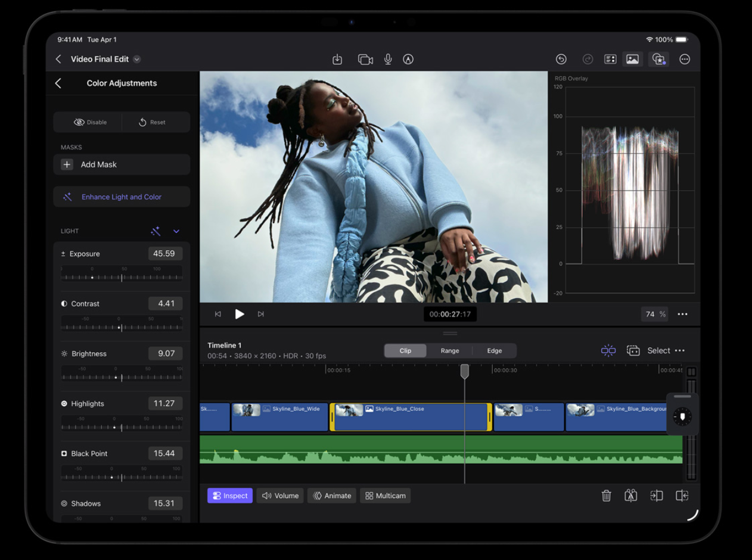
Task: Click Enhance Light and Color
Action: (122, 197)
